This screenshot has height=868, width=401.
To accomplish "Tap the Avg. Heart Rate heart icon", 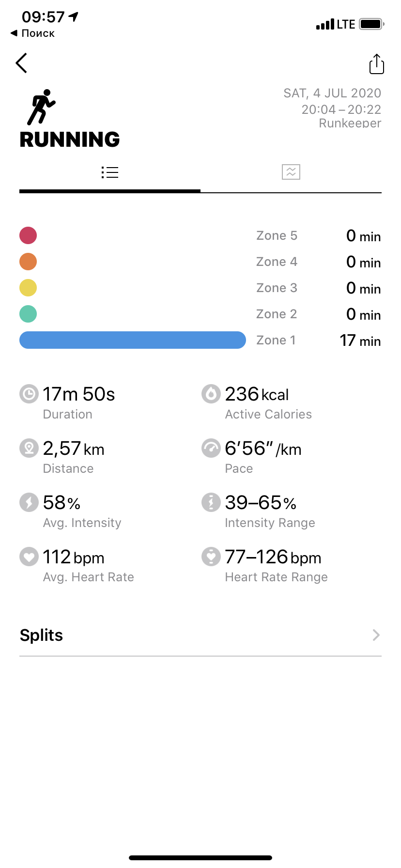I will click(x=29, y=557).
